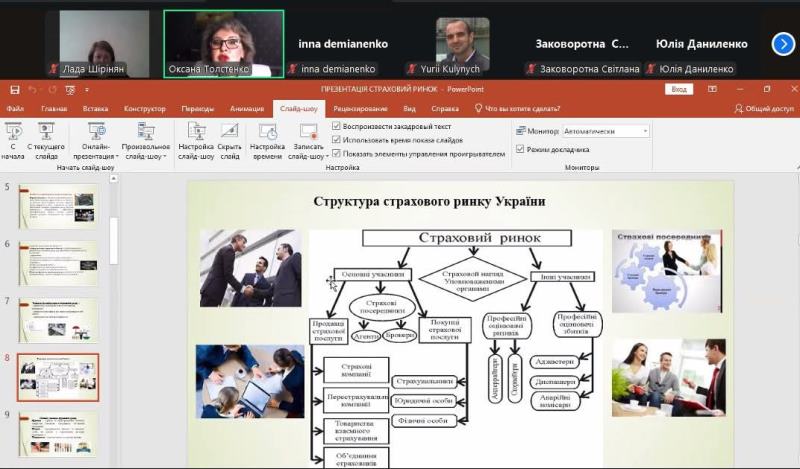This screenshot has width=800, height=469.
Task: Open Slide show setup settings
Action: pyautogui.click(x=196, y=131)
